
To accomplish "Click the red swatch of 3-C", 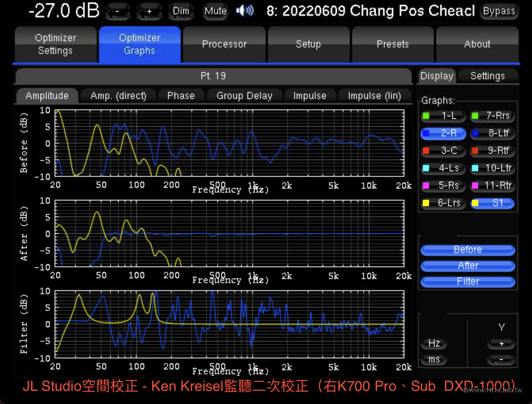I will click(426, 151).
